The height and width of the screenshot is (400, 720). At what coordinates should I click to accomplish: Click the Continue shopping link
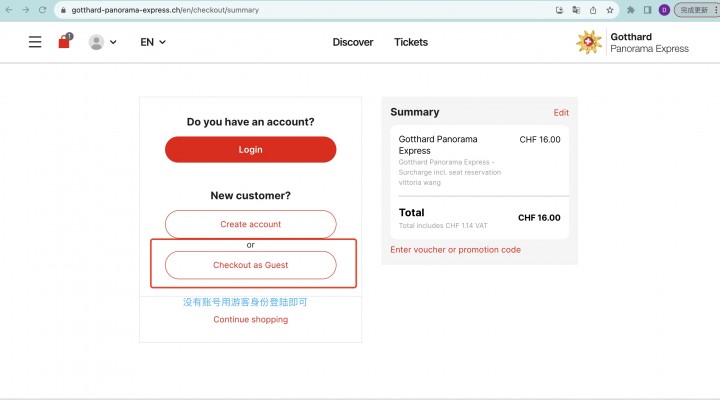251,319
